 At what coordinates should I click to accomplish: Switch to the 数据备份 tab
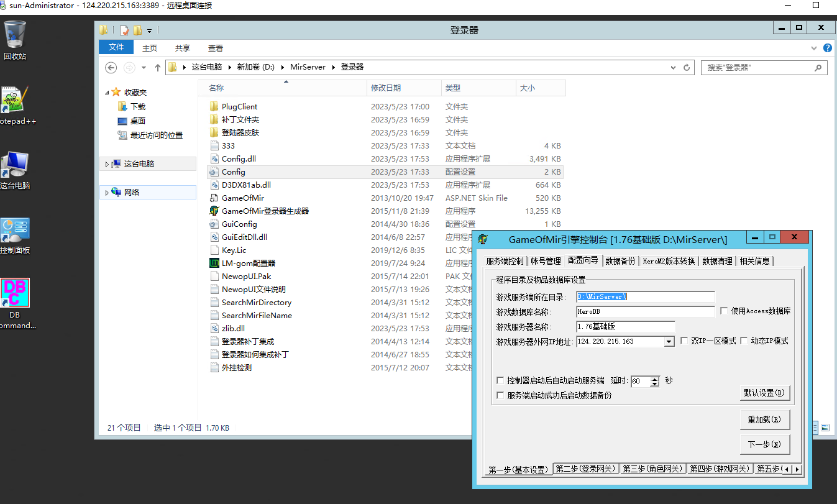[x=620, y=261]
